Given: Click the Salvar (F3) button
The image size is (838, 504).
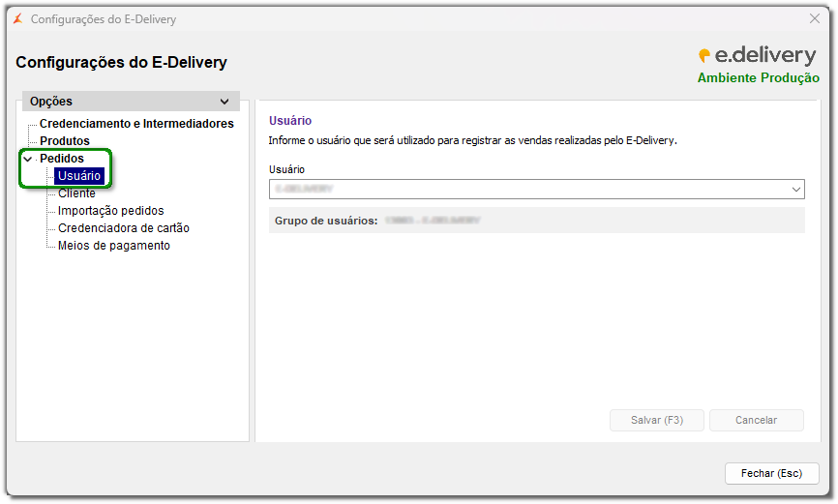Looking at the screenshot, I should pyautogui.click(x=657, y=420).
